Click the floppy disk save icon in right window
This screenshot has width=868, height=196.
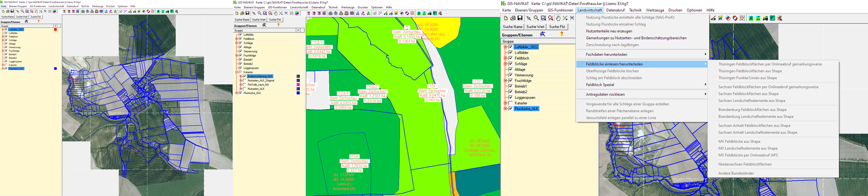pos(520,18)
